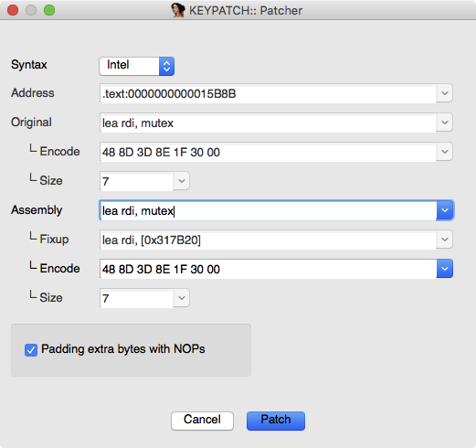Click the Original instruction field
Viewport: 476px width, 448px height.
[268, 123]
